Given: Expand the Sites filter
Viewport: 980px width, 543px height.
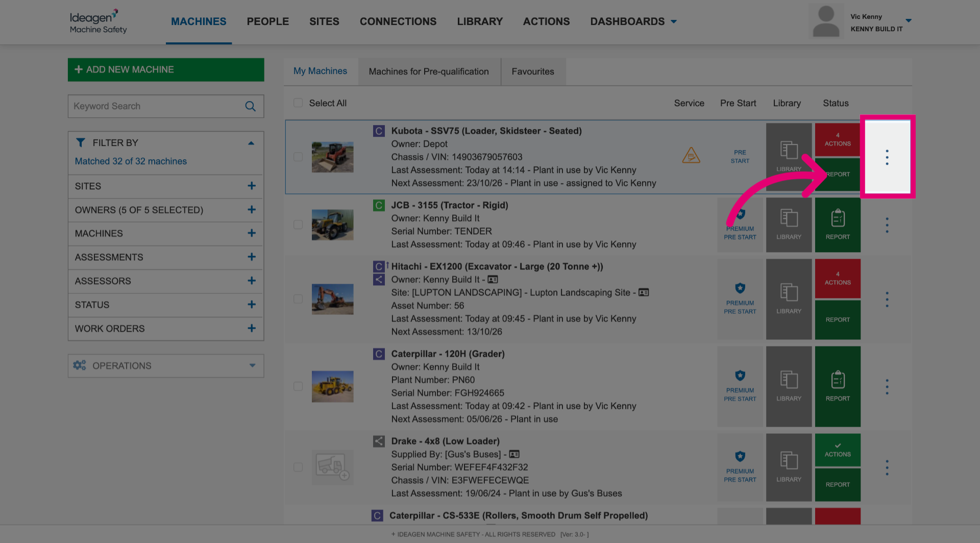Looking at the screenshot, I should tap(252, 186).
